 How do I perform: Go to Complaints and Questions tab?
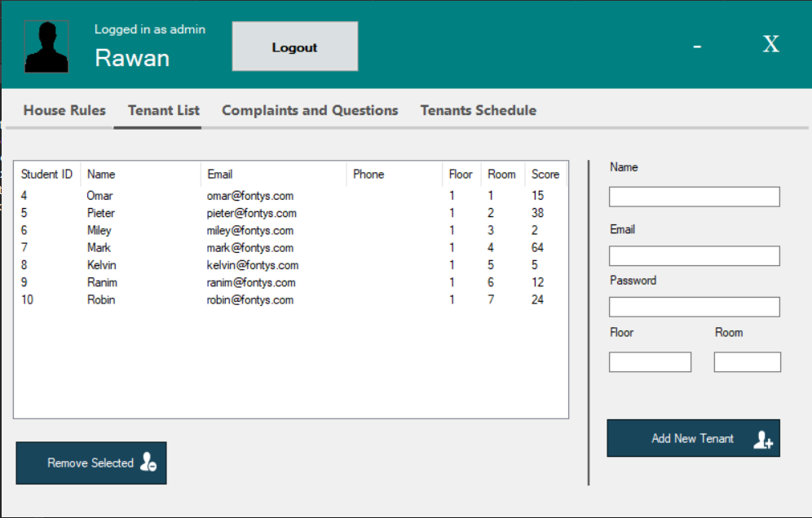tap(310, 110)
